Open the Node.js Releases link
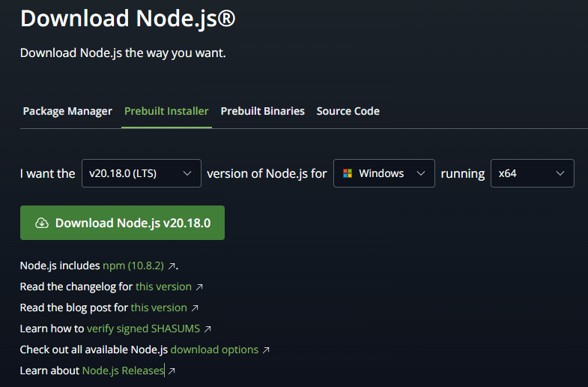 (123, 370)
